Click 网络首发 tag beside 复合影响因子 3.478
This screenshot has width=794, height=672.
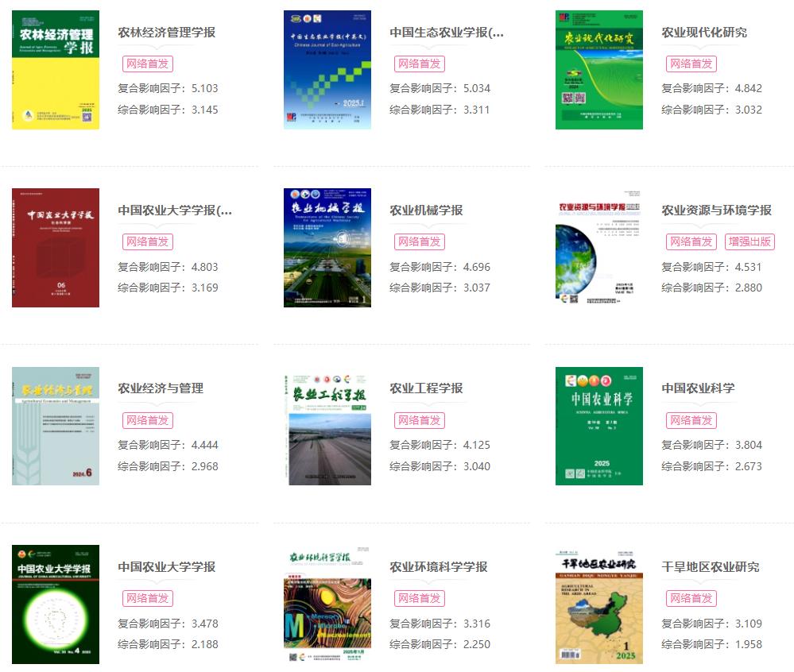pyautogui.click(x=147, y=599)
